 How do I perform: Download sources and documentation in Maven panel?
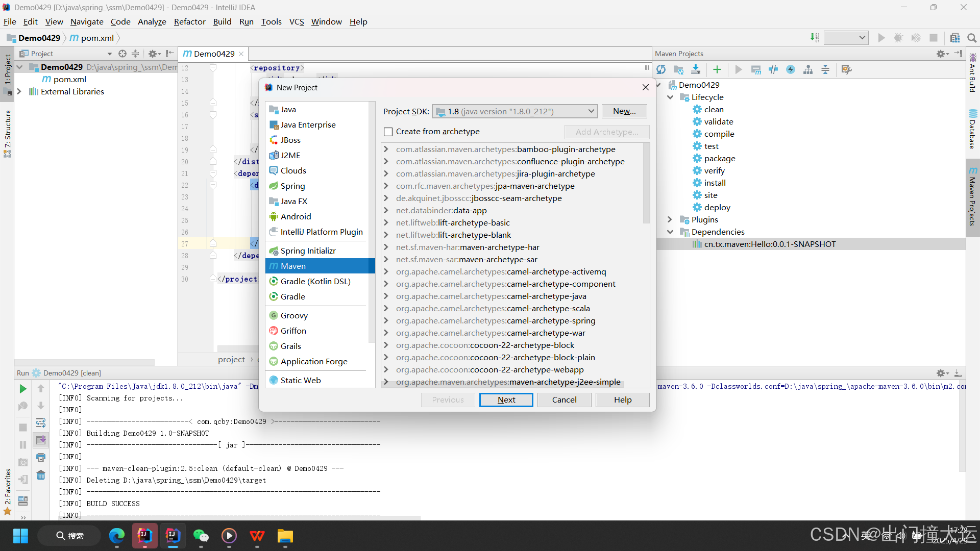[696, 69]
